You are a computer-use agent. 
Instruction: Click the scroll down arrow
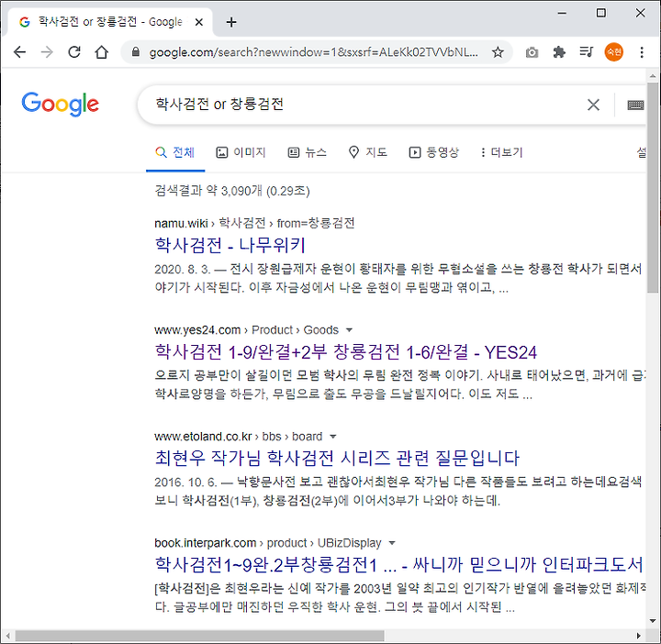[653, 621]
